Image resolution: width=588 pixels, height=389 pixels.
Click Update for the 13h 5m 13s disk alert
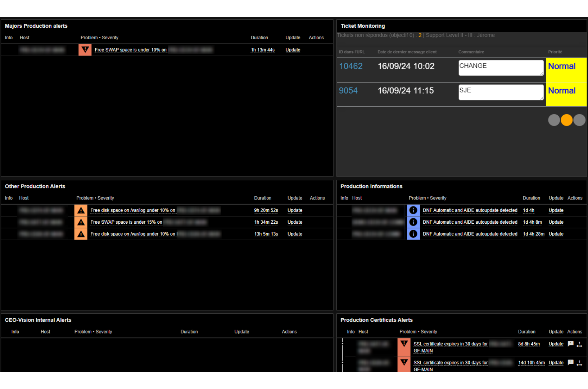295,234
